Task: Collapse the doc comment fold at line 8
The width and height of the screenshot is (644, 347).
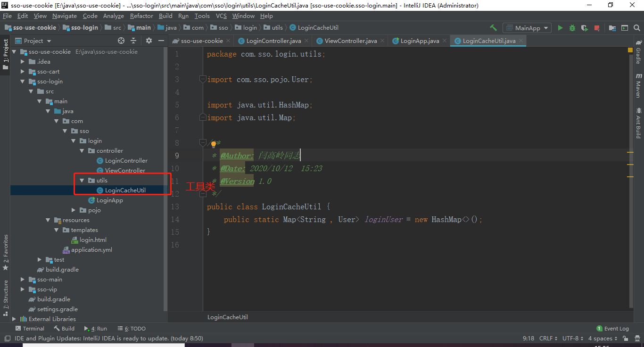Action: (202, 143)
